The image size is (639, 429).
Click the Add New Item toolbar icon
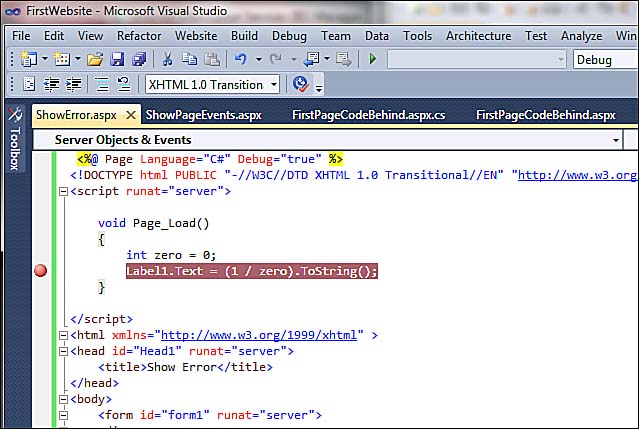[x=62, y=59]
